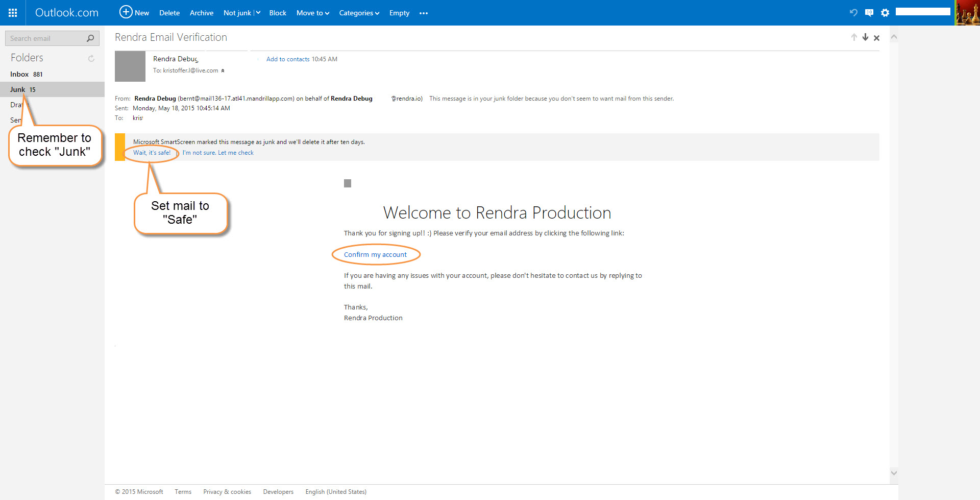The image size is (980, 500).
Task: Delete the open message
Action: (x=169, y=13)
